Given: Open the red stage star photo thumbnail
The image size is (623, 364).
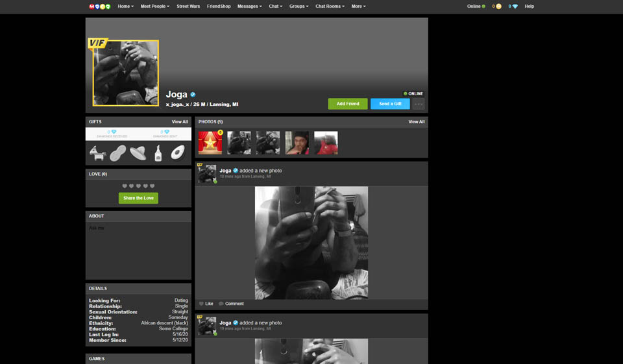Looking at the screenshot, I should pos(210,143).
